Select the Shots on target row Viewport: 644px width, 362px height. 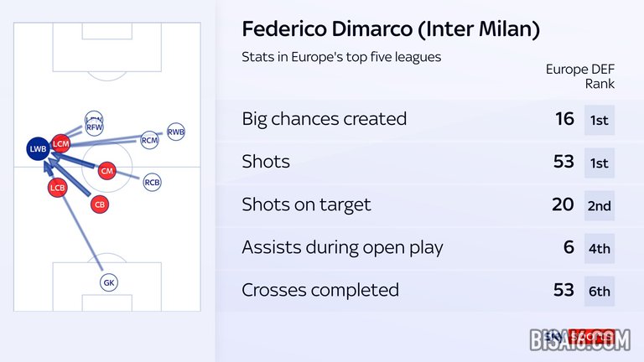[428, 204]
